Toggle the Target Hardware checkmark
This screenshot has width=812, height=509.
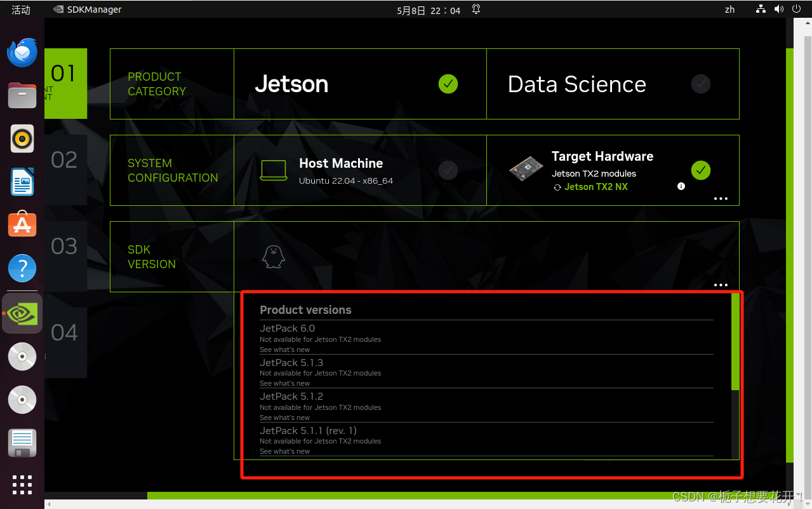701,170
